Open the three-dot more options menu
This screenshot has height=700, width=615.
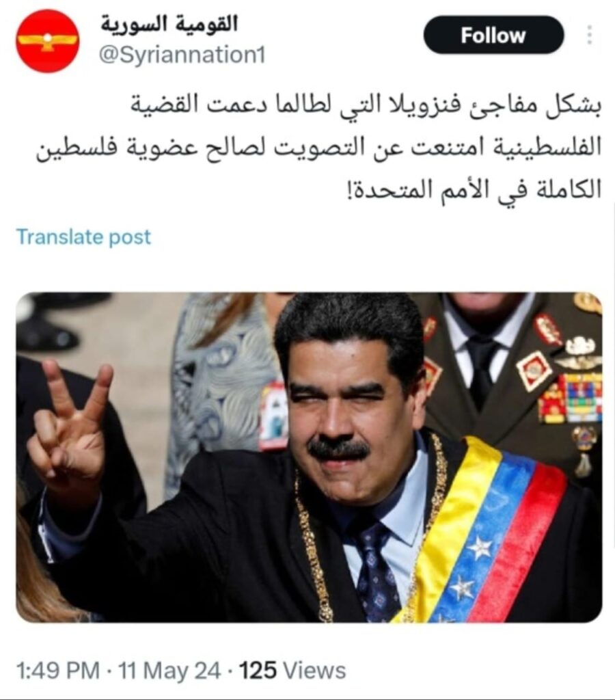[590, 35]
